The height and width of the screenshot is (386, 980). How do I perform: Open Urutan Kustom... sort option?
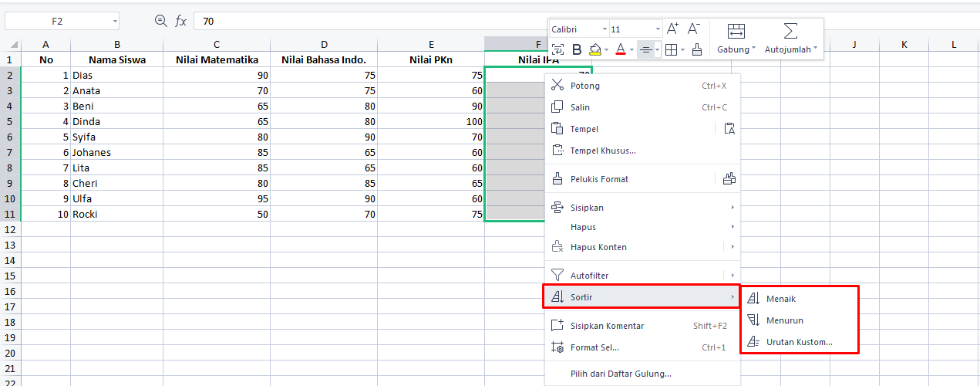coord(799,342)
